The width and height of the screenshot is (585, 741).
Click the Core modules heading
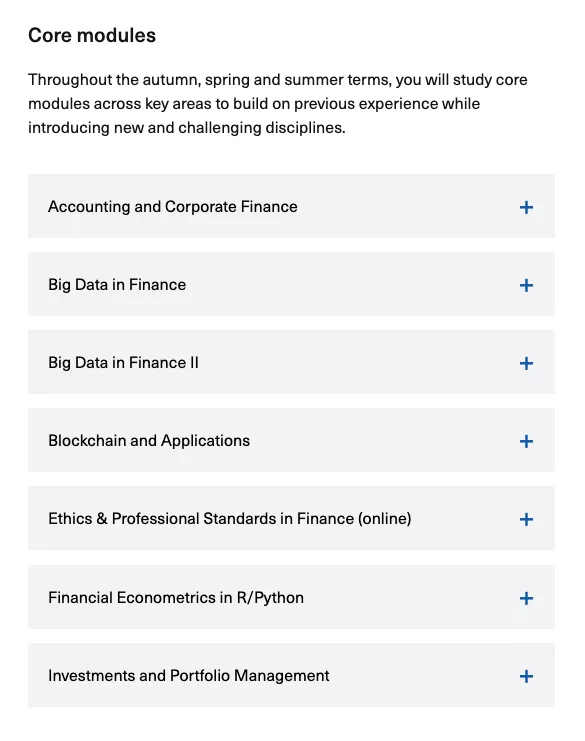point(92,35)
